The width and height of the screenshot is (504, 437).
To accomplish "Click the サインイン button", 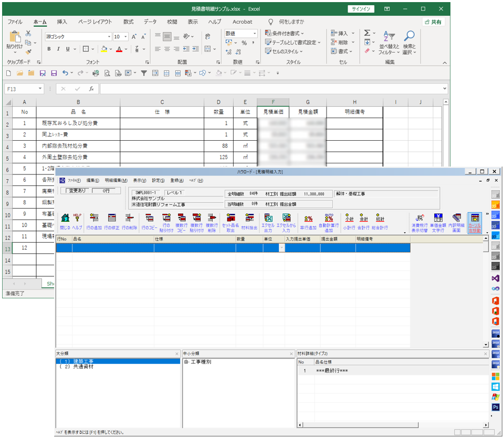I will tap(361, 8).
